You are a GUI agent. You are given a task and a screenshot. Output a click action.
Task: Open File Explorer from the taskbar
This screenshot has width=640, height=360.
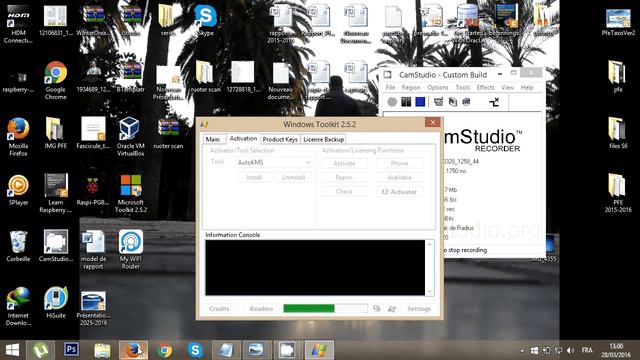[102, 350]
